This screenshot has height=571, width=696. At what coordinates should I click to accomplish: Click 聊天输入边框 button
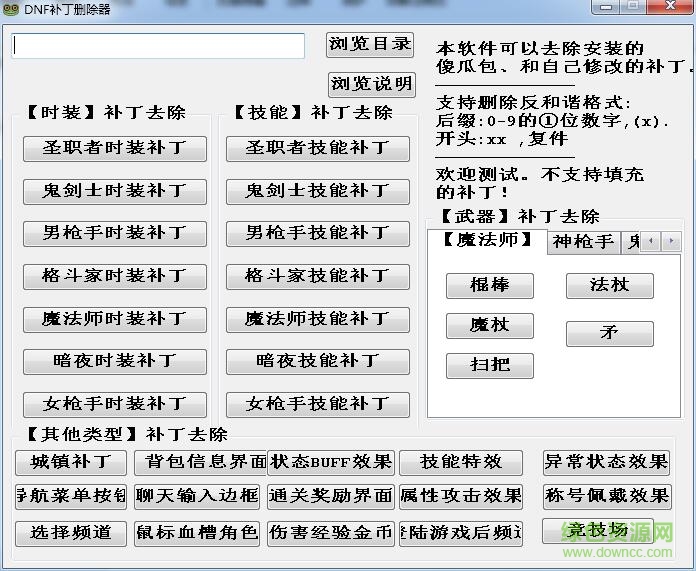[x=197, y=496]
